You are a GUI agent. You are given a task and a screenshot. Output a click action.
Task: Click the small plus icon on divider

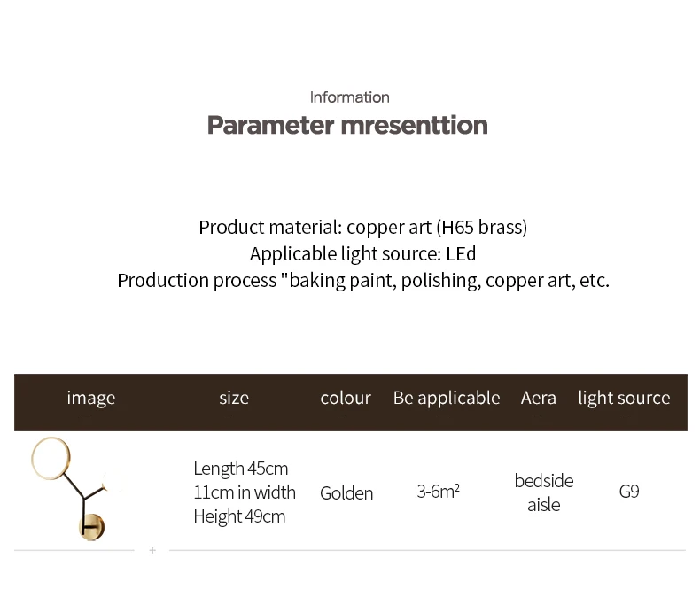tap(152, 551)
